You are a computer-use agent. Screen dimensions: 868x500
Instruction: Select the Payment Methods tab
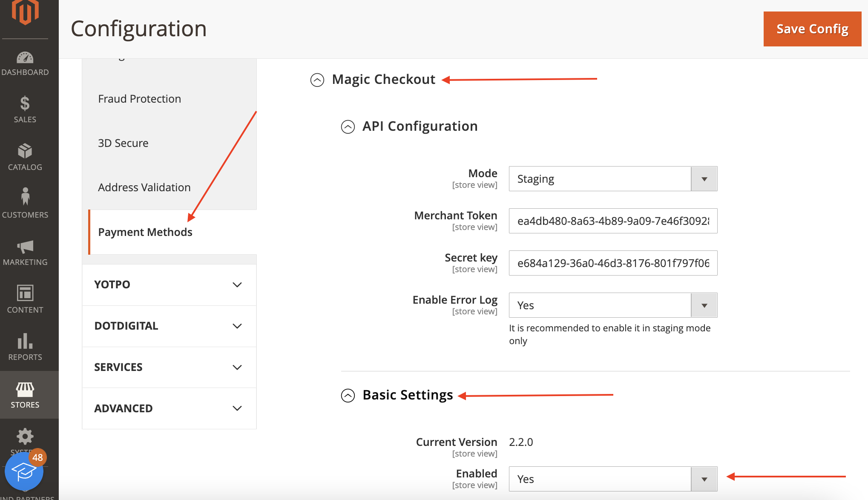pos(145,232)
